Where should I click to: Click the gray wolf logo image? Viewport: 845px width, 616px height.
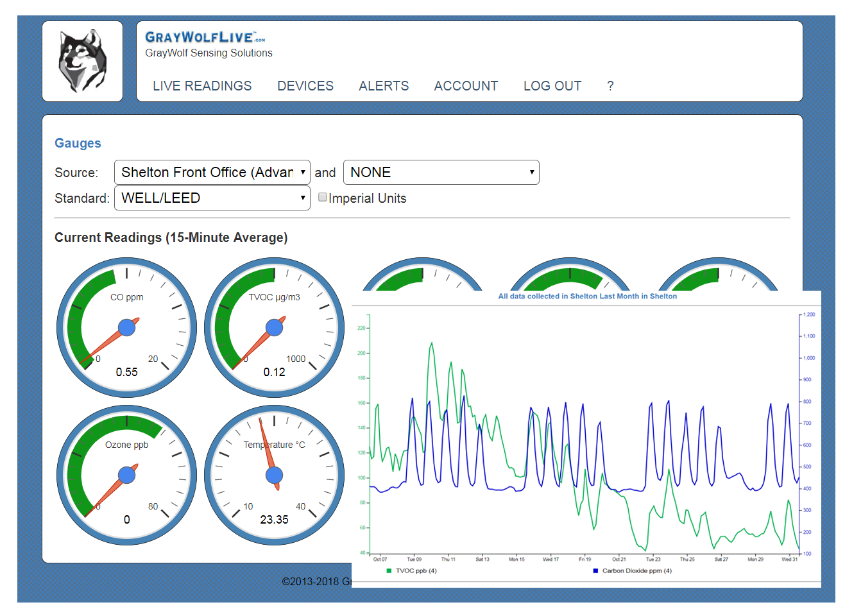pos(82,61)
